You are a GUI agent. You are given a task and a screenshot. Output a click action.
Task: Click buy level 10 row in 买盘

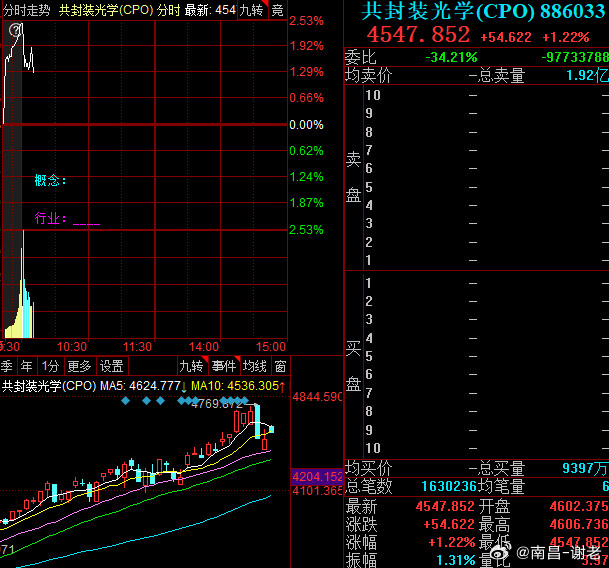pos(486,448)
